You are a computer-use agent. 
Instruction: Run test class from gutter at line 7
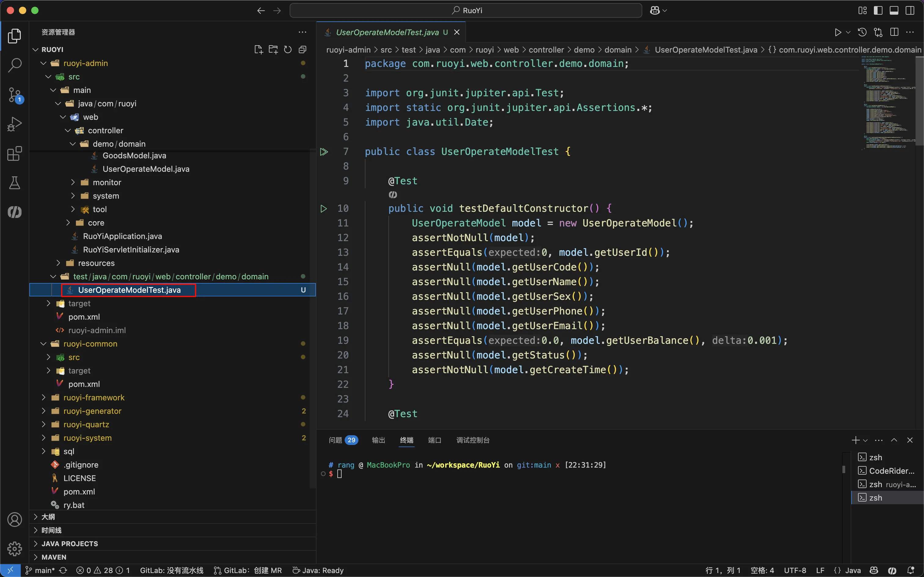324,152
